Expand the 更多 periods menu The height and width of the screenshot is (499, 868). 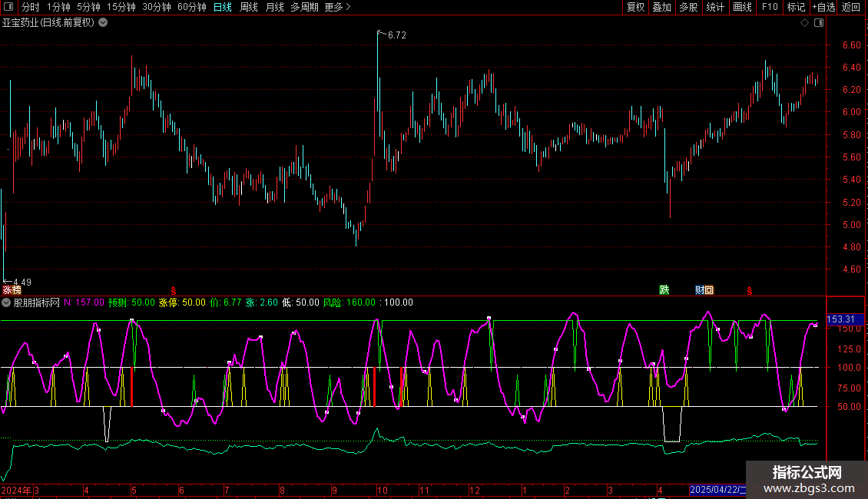coord(338,7)
